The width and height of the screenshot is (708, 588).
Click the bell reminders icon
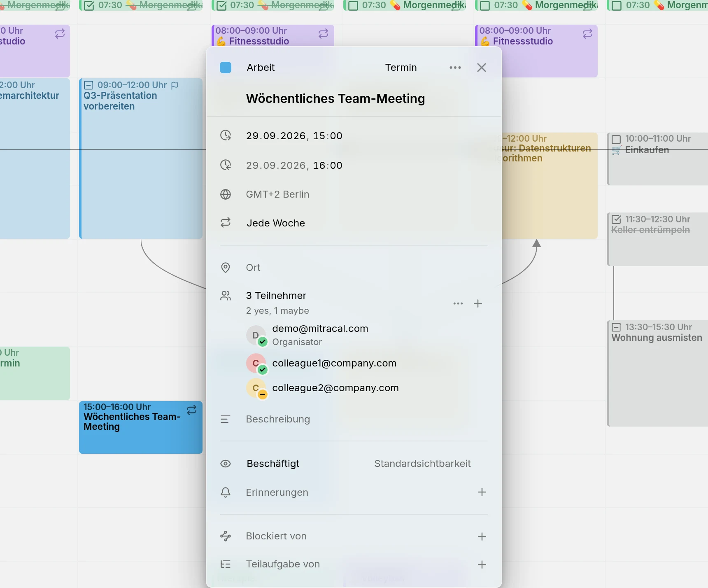click(x=226, y=492)
